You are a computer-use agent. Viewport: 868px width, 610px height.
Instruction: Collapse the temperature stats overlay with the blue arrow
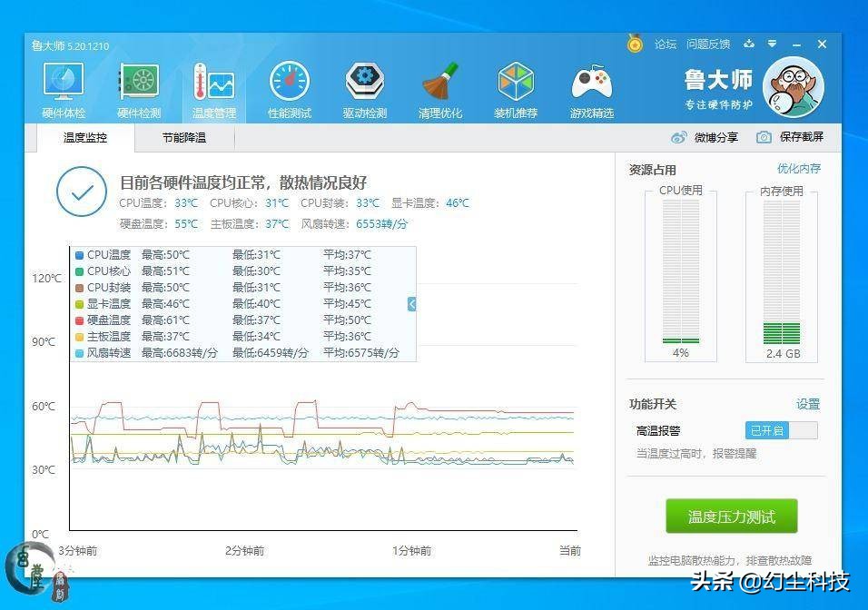(410, 304)
